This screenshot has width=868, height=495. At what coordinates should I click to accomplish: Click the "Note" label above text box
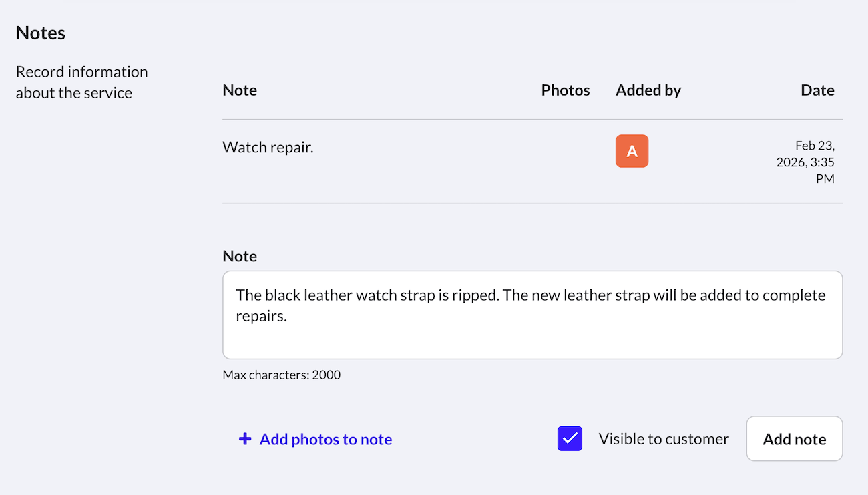coord(240,257)
